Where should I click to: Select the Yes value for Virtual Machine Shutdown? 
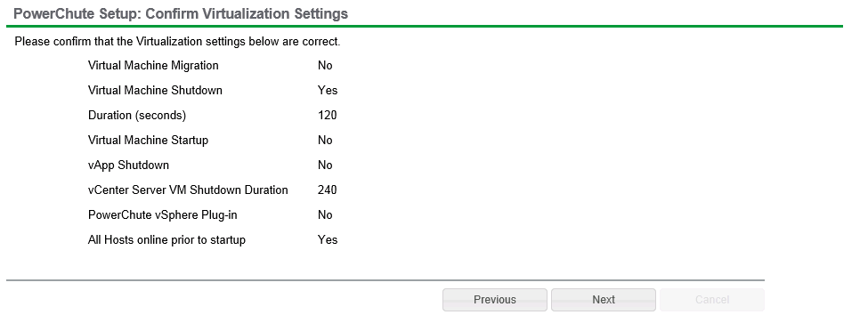tap(328, 90)
